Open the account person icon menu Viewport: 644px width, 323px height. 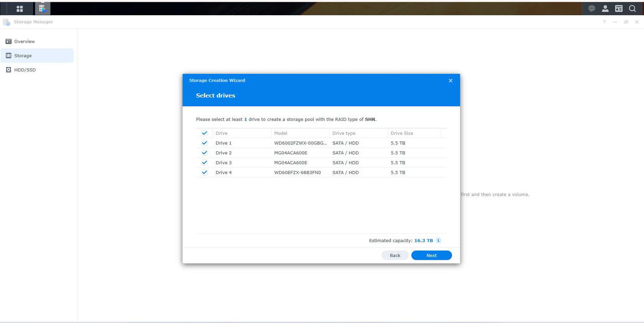pos(605,8)
